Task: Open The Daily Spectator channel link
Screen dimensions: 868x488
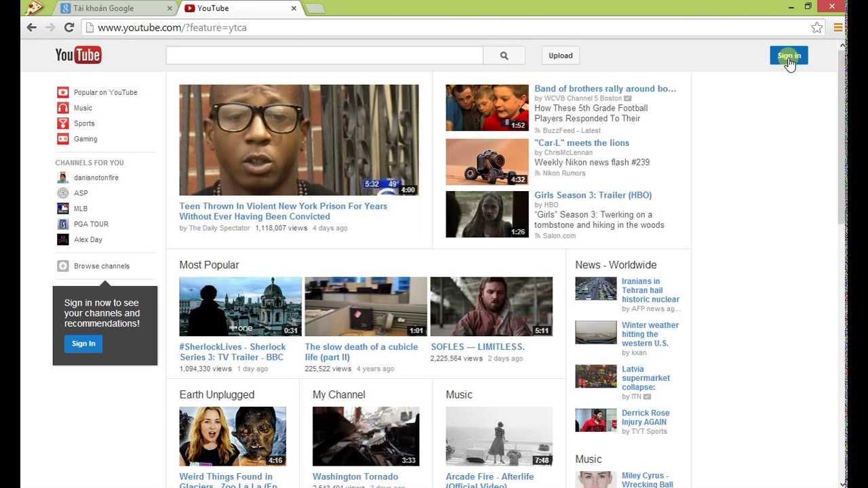Action: [219, 228]
